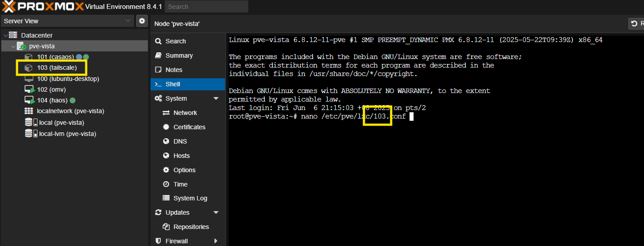Click the DNS globe icon
The width and height of the screenshot is (644, 246).
166,141
